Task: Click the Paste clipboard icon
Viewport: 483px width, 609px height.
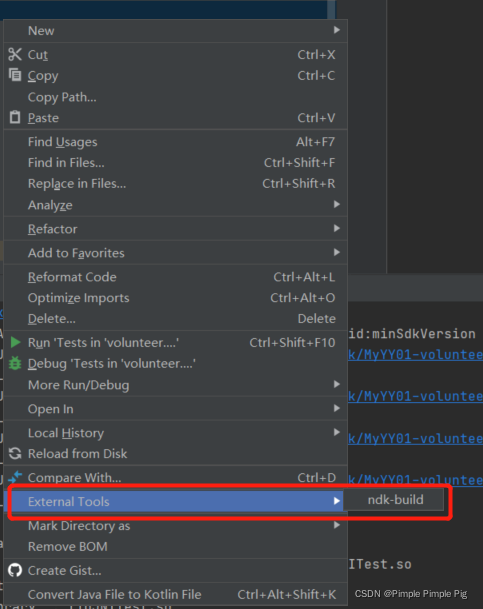Action: pyautogui.click(x=15, y=117)
